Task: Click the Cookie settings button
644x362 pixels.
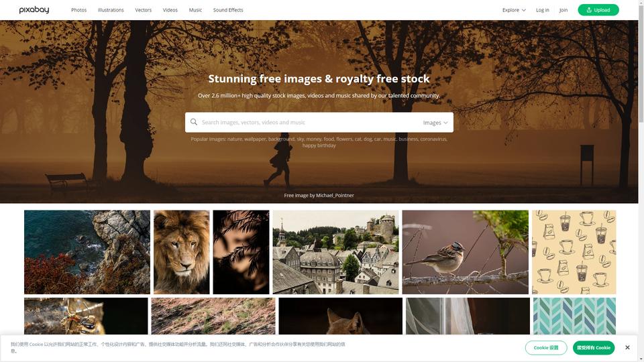Action: click(546, 348)
